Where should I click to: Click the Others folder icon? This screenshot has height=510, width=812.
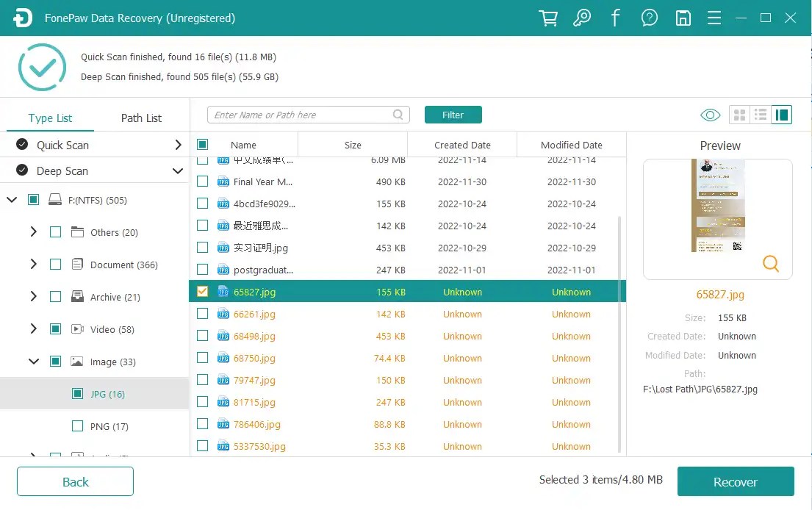click(77, 232)
